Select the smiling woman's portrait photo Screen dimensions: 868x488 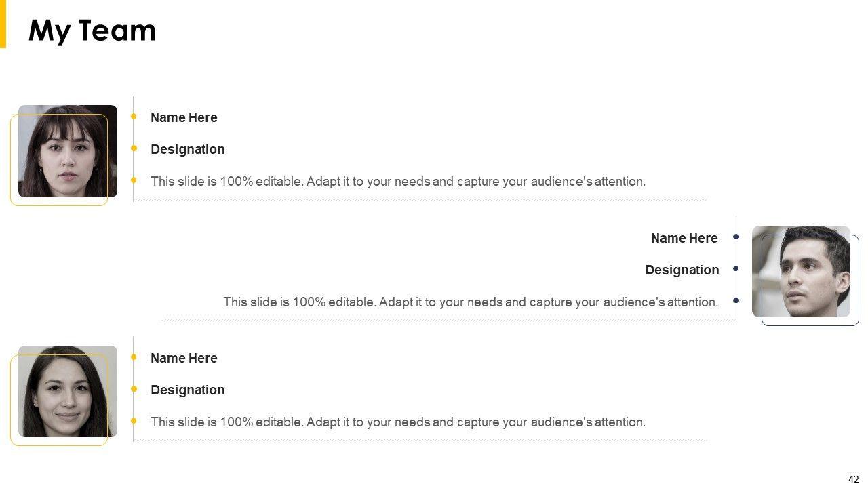coord(67,391)
